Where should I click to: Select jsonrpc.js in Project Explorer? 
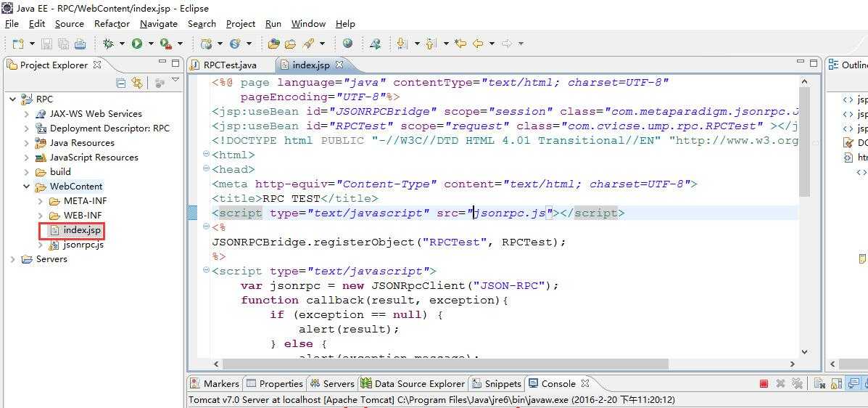pyautogui.click(x=83, y=245)
